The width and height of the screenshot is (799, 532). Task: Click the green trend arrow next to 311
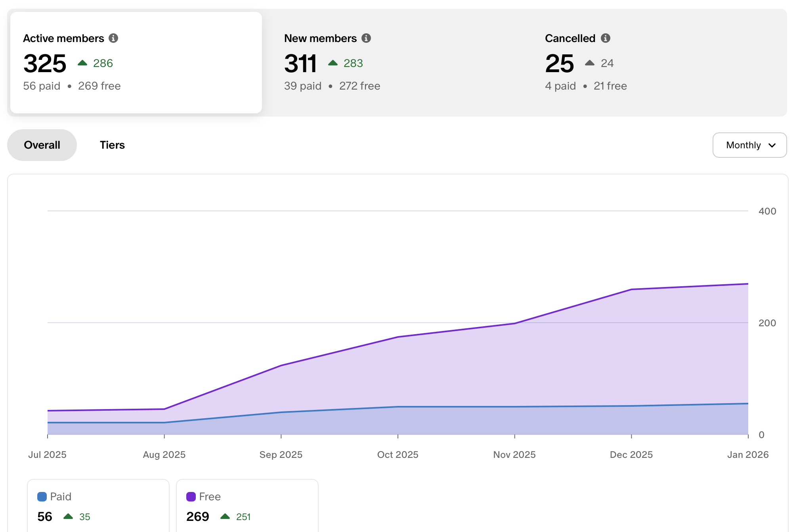[333, 63]
